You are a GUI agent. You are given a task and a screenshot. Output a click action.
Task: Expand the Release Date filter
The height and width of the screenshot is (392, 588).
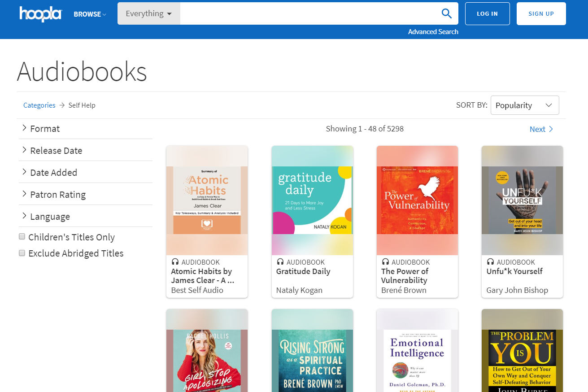pyautogui.click(x=56, y=151)
